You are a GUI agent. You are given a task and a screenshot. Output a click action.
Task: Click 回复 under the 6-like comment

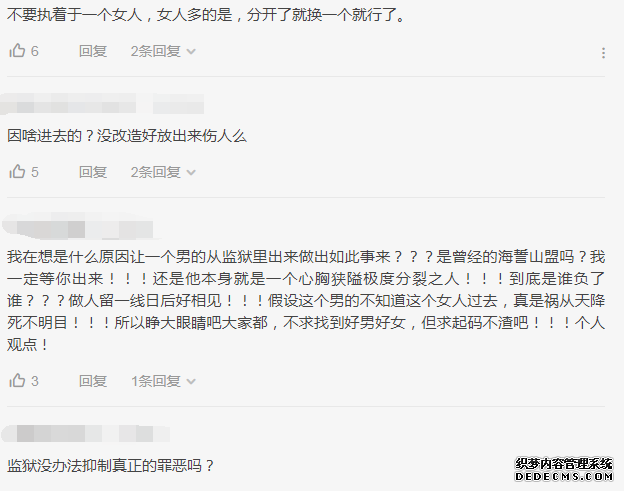[x=93, y=51]
